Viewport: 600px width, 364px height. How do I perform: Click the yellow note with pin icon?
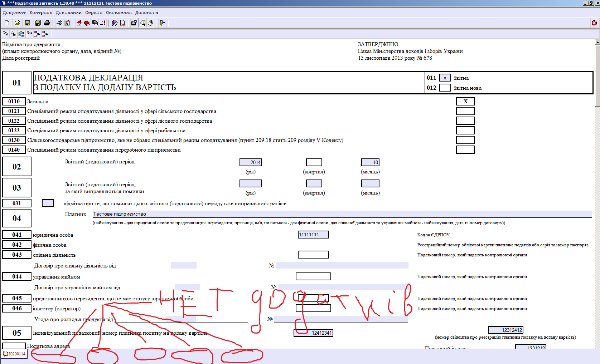pyautogui.click(x=150, y=23)
